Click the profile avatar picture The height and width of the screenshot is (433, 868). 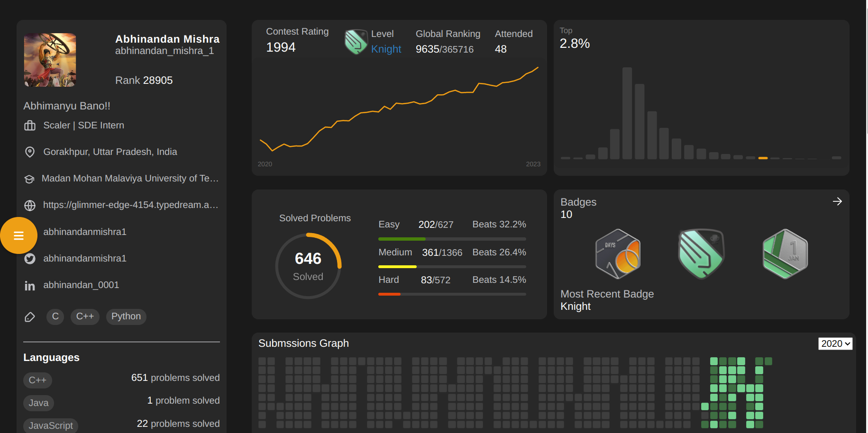pos(50,60)
